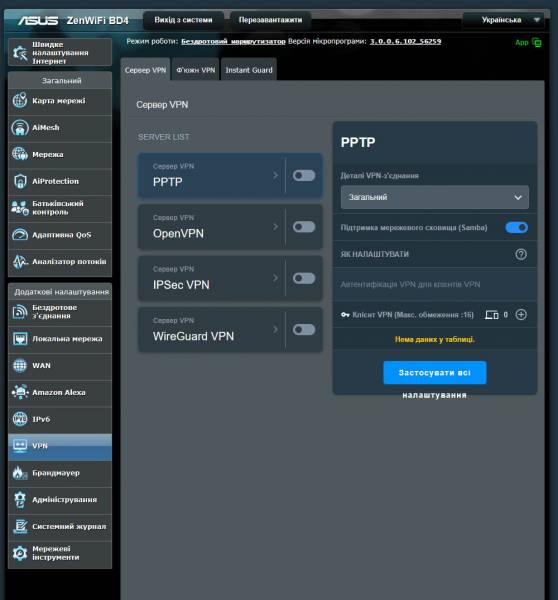Open the Мережа globe icon

tap(20, 154)
